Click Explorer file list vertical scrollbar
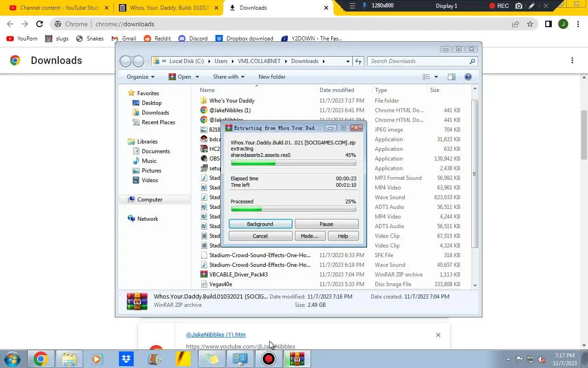Screen dimensions: 588x368 (x=475, y=174)
